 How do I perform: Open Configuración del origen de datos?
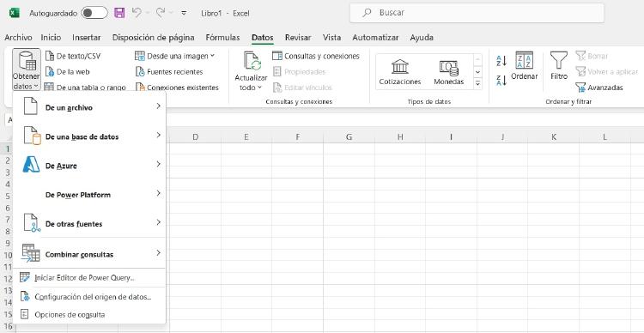(x=89, y=296)
